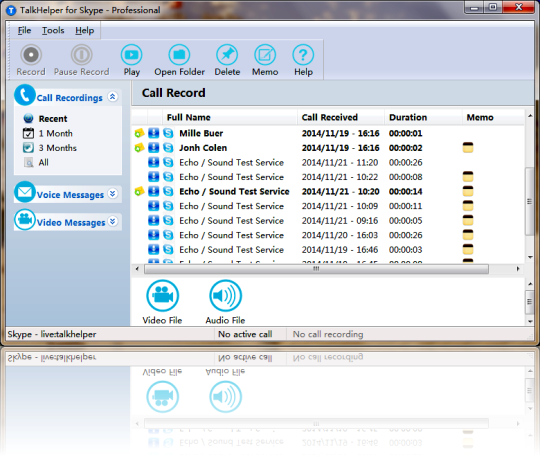Open the Help menu
The height and width of the screenshot is (457, 540).
pyautogui.click(x=85, y=30)
